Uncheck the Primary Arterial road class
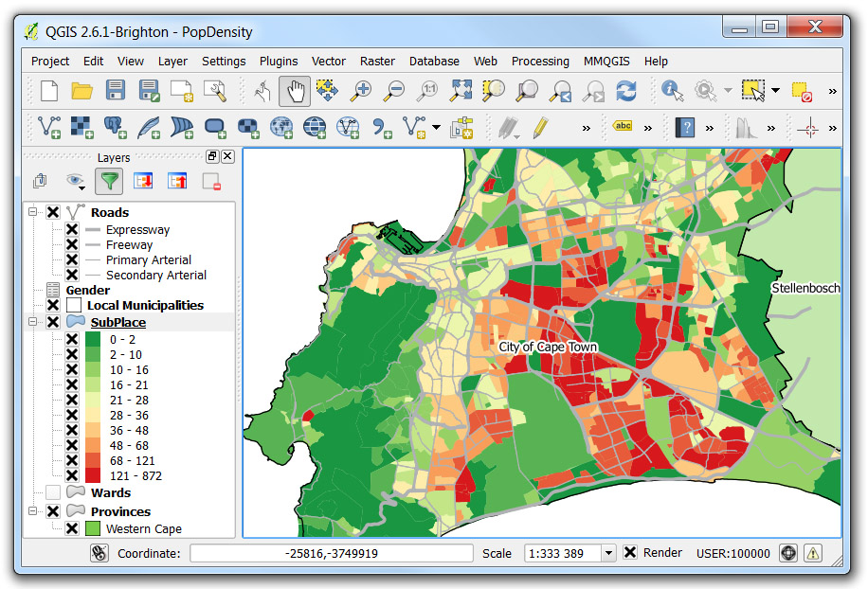Viewport: 868px width, 589px height. tap(72, 259)
